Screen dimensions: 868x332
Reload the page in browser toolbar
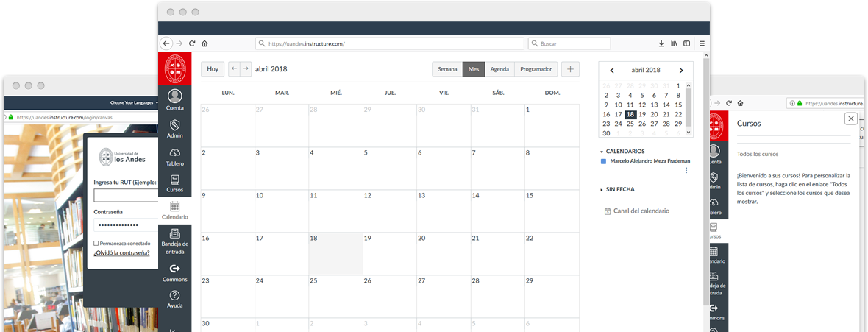coord(192,43)
